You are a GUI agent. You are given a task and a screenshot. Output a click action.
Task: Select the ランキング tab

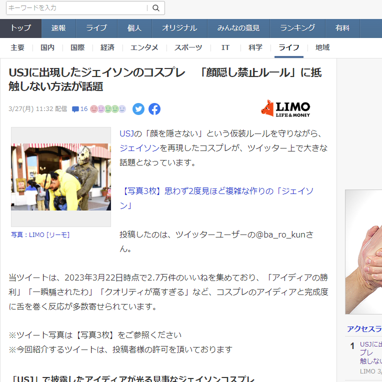[x=298, y=28]
